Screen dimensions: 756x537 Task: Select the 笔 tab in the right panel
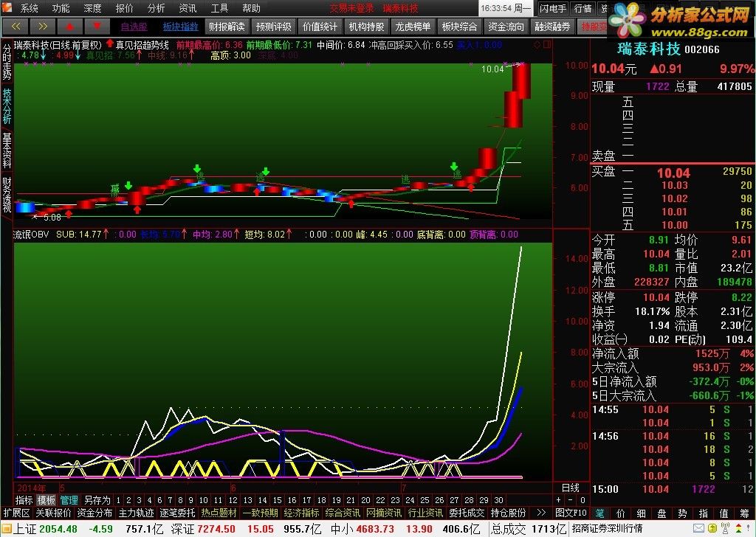[599, 513]
